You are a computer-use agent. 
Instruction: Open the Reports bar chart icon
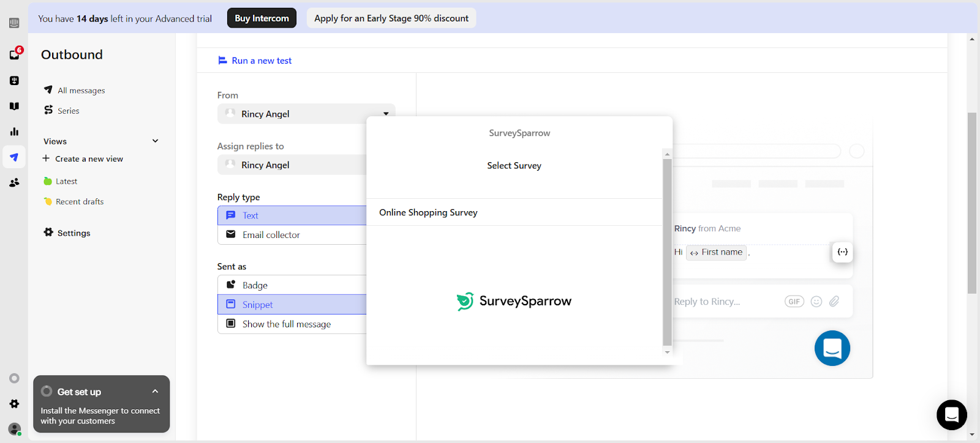(x=14, y=132)
